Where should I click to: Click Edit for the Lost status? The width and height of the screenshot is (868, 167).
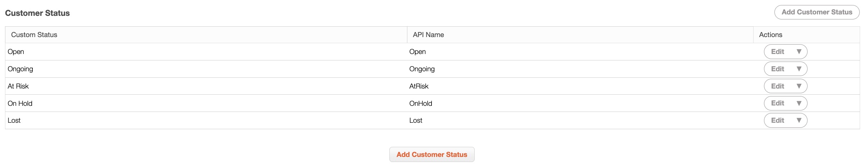tap(777, 121)
